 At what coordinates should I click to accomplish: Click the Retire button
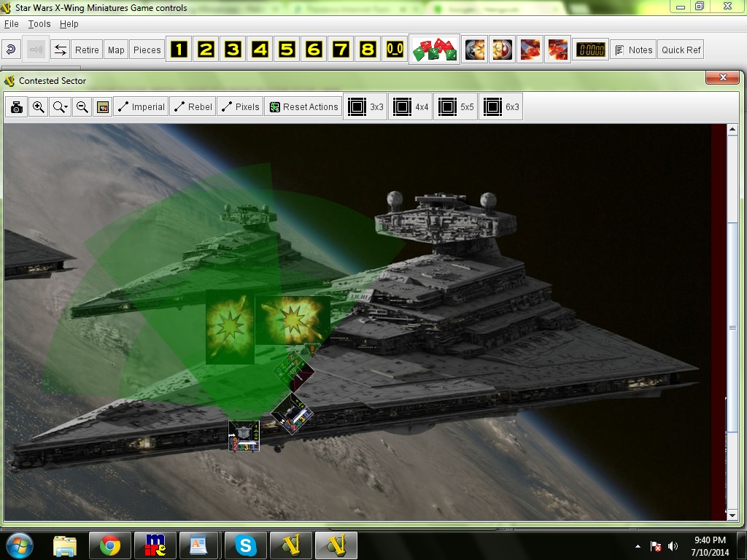(x=87, y=50)
